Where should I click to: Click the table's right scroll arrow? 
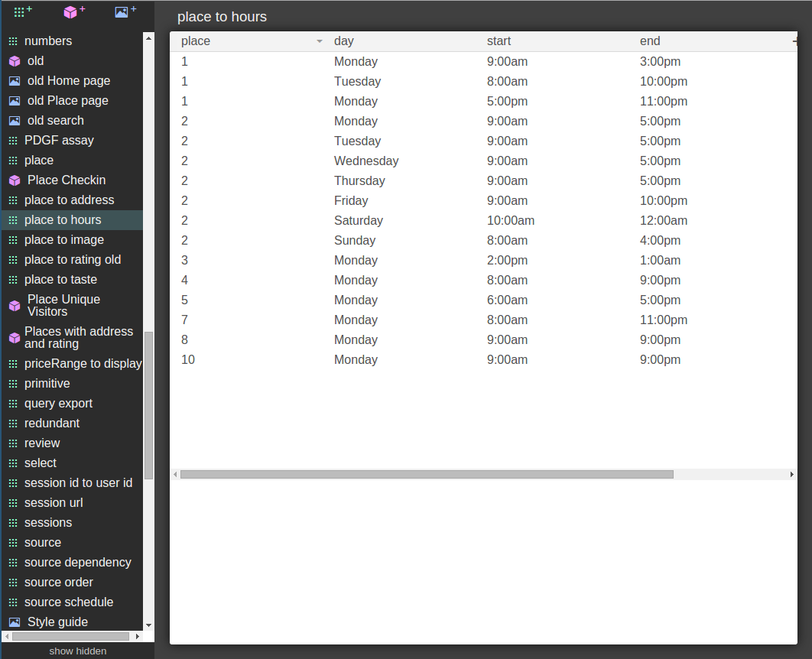click(791, 475)
